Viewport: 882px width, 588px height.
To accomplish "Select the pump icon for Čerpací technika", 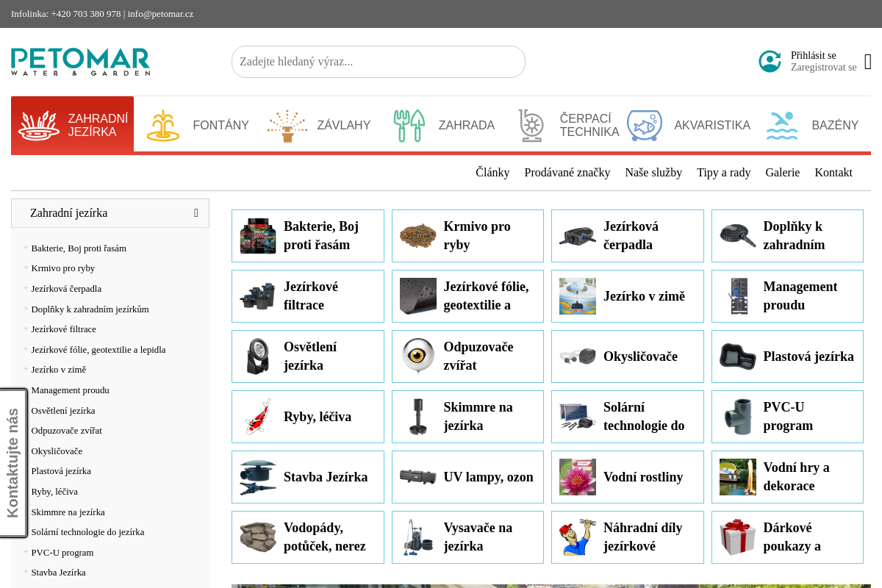I will pyautogui.click(x=531, y=126).
